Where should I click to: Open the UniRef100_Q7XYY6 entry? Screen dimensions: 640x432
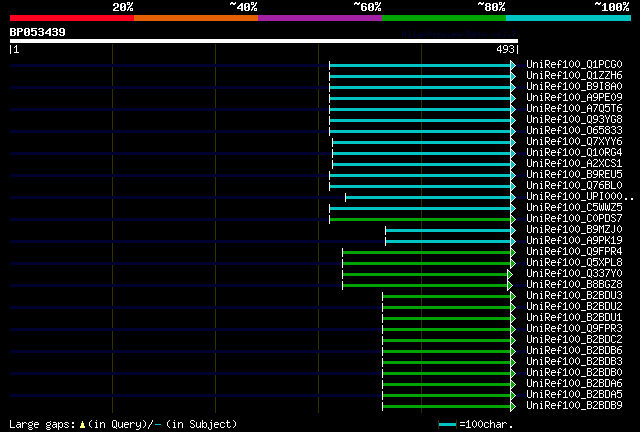[574, 142]
